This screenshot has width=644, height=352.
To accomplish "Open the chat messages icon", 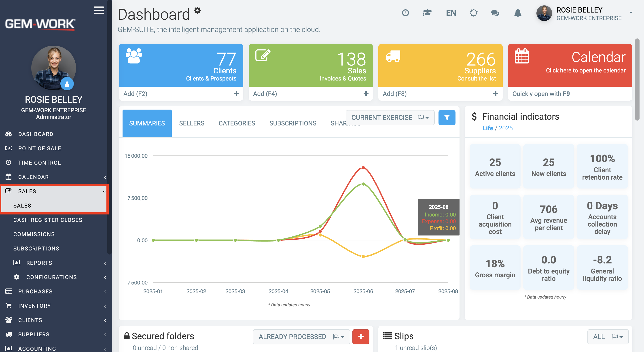I will click(495, 13).
